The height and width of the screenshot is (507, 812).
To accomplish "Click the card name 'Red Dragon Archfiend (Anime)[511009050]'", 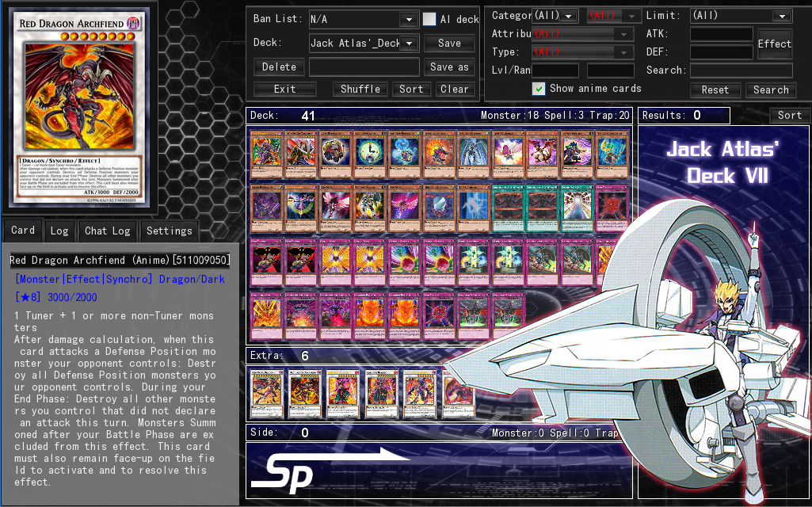I will tap(120, 260).
